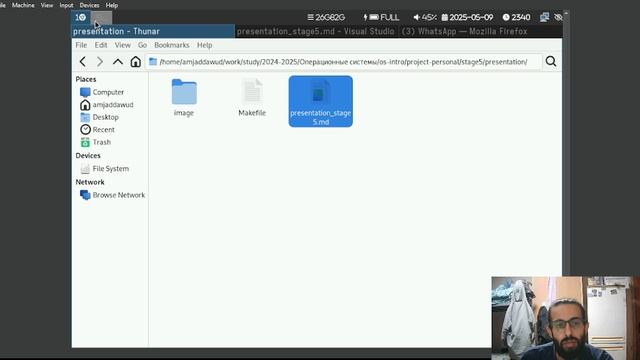Open amjaddawud home in sidebar
The image size is (640, 360).
pyautogui.click(x=107, y=105)
